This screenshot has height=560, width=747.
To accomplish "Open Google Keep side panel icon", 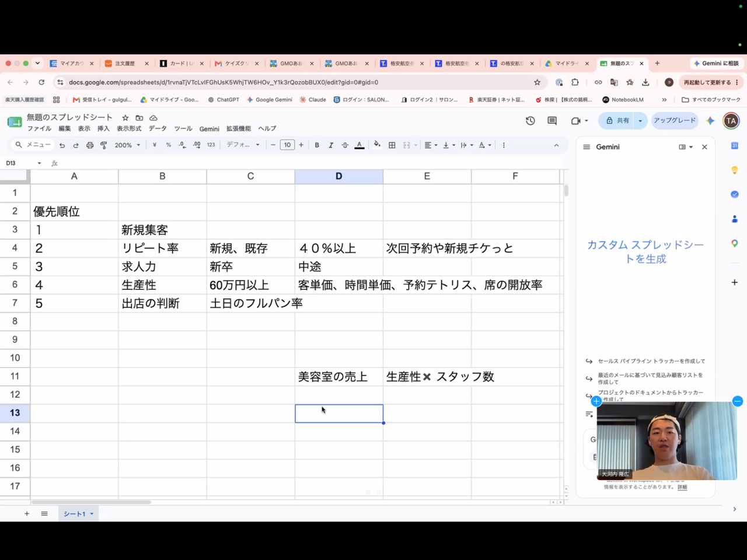I will click(x=735, y=170).
